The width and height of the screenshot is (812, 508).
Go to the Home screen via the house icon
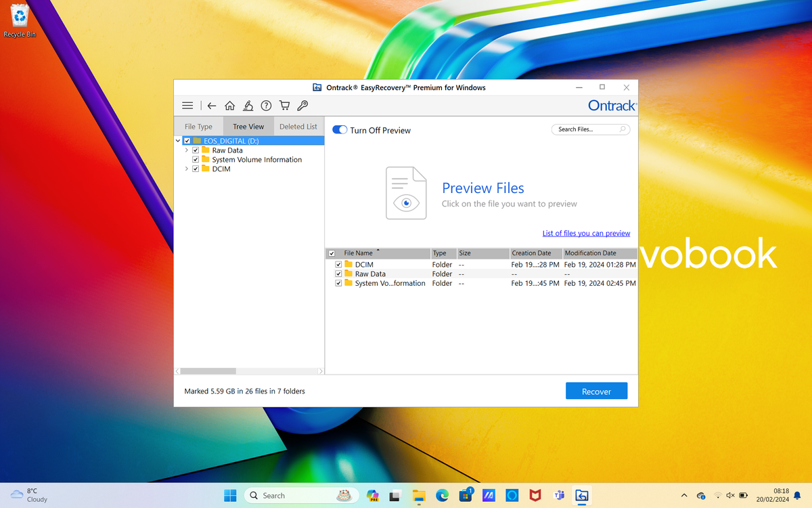click(x=229, y=106)
